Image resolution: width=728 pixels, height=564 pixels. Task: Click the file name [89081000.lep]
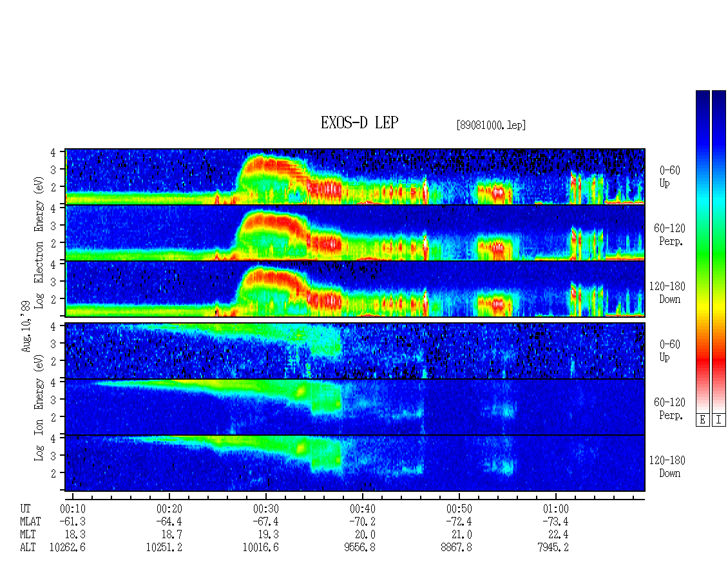(491, 125)
